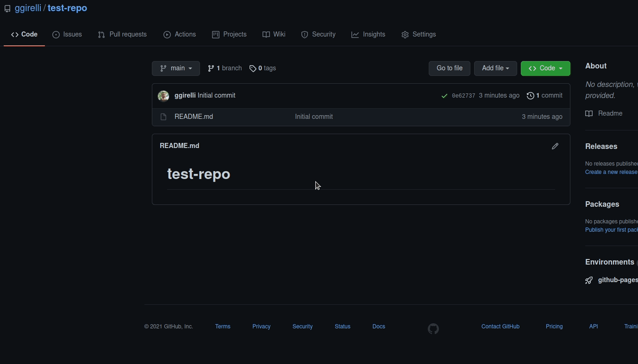Open commit hash 0e62737
The width and height of the screenshot is (638, 364).
click(463, 96)
